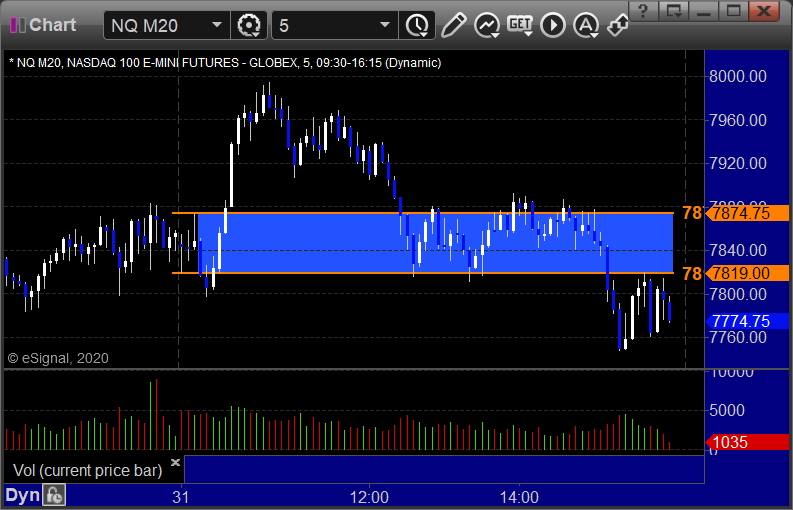This screenshot has height=510, width=793.
Task: Click the 14:00 time axis label
Action: 519,497
